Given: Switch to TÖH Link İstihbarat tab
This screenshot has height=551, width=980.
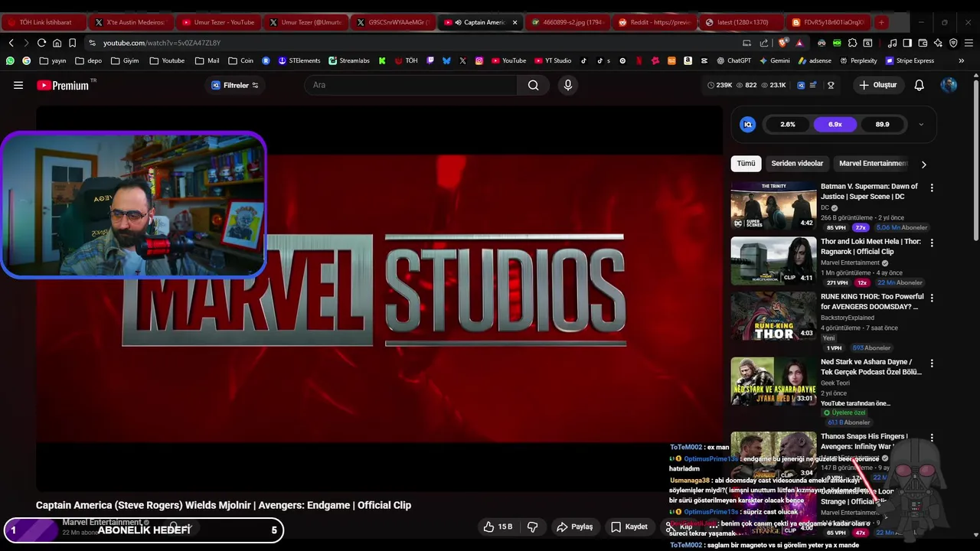Looking at the screenshot, I should (43, 22).
